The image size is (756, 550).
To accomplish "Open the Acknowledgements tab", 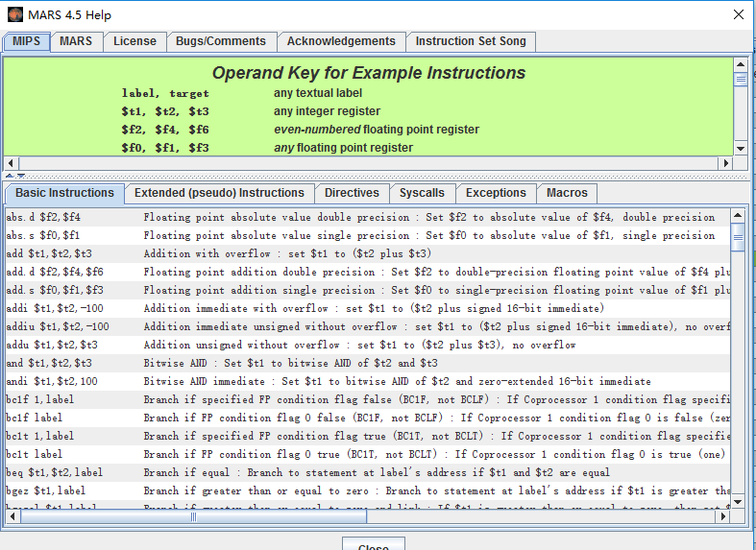I will click(341, 41).
